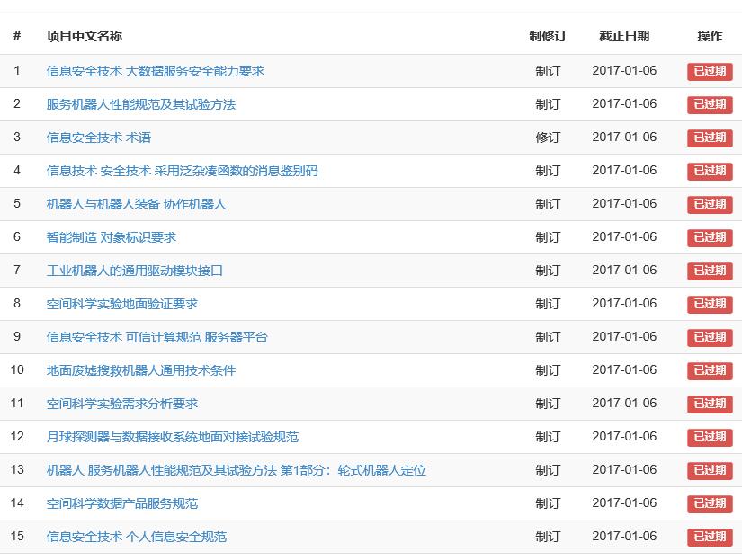Open 信息技术 安全技术 采用泛杂凑函数的消息鉴别码

point(182,171)
